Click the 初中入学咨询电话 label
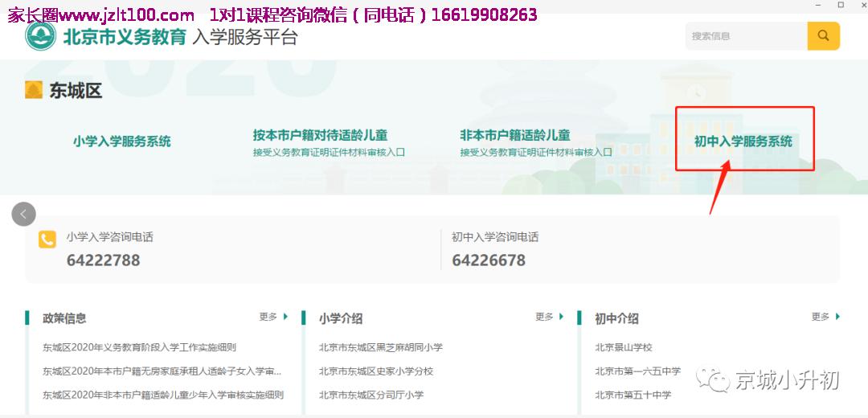868x418 pixels. (x=495, y=237)
